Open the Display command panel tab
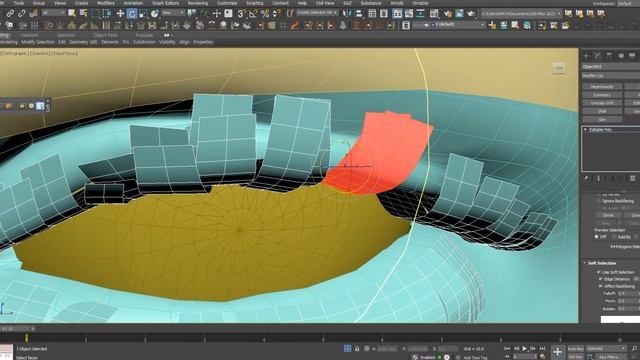640x360 pixels. pos(632,56)
